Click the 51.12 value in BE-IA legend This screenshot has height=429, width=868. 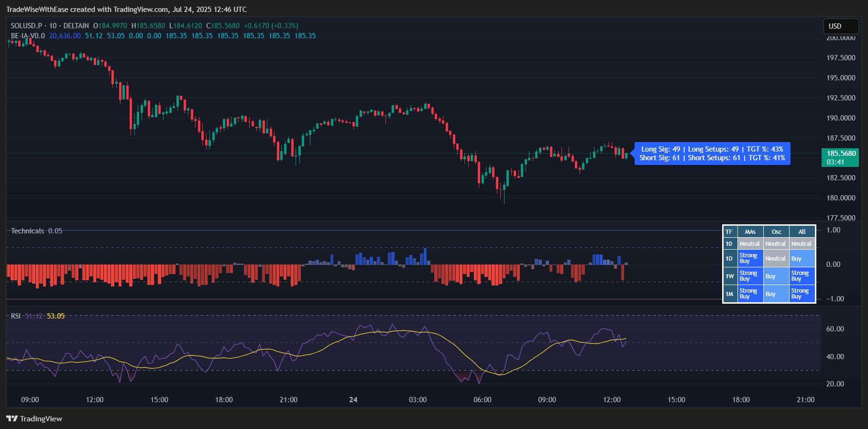click(94, 36)
